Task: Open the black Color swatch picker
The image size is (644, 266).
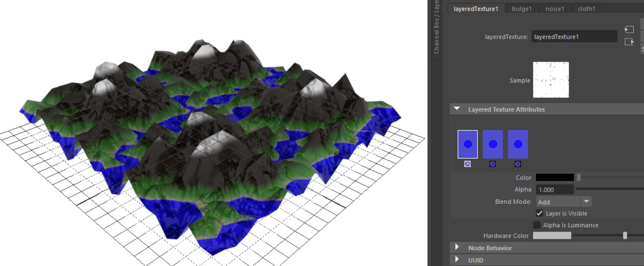Action: point(555,177)
